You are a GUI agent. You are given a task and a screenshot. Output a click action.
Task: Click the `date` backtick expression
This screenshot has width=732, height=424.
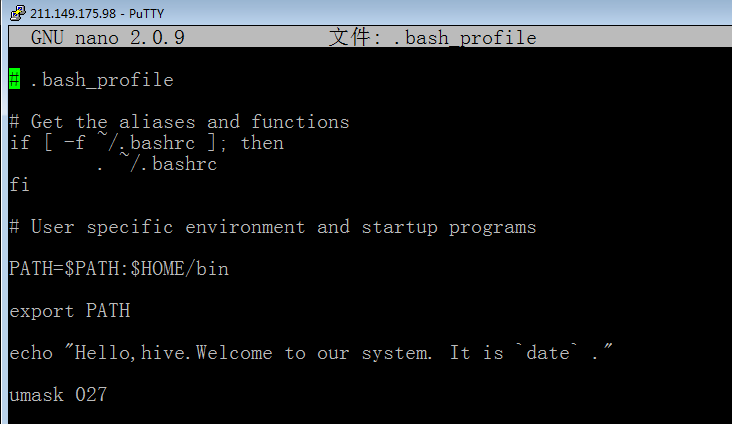[548, 352]
